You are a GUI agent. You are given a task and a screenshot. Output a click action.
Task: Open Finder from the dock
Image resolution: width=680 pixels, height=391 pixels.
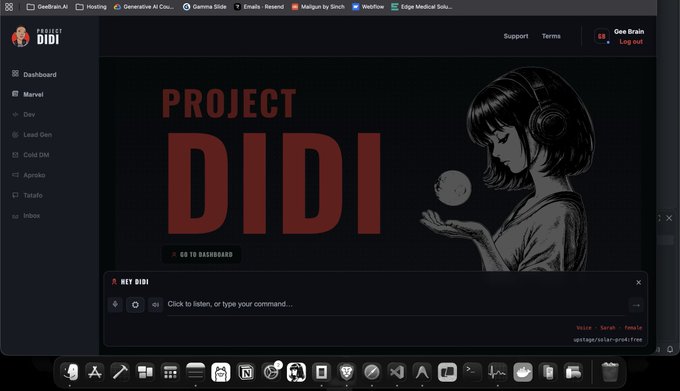point(70,372)
